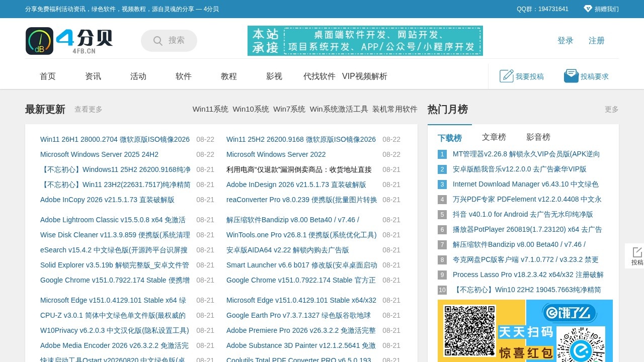Switch to the 影音榜 tab
Image resolution: width=644 pixels, height=362 pixels.
click(538, 137)
